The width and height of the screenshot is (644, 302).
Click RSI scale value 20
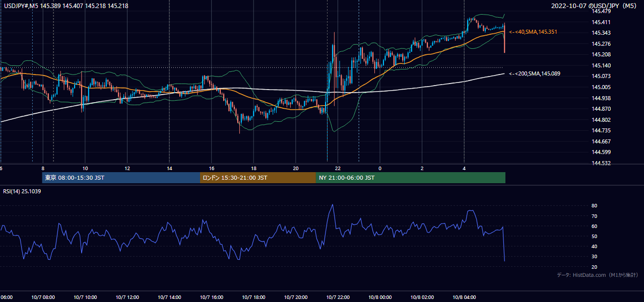pyautogui.click(x=594, y=267)
